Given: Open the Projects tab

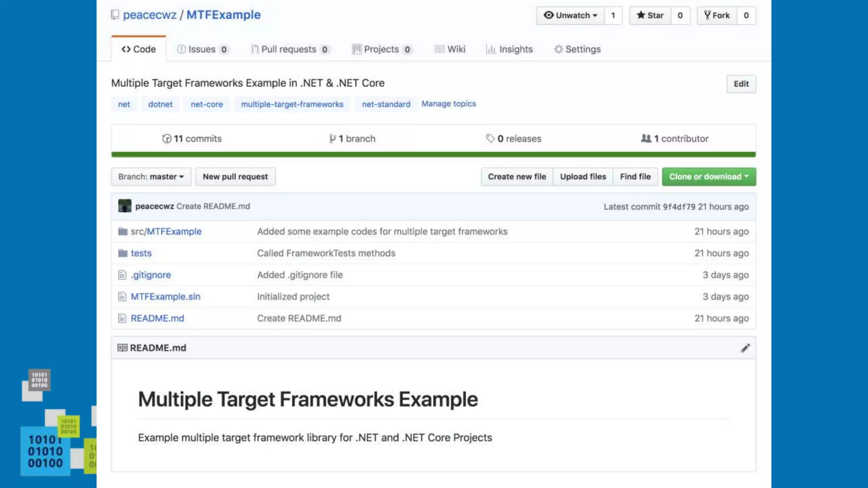Looking at the screenshot, I should (x=382, y=49).
